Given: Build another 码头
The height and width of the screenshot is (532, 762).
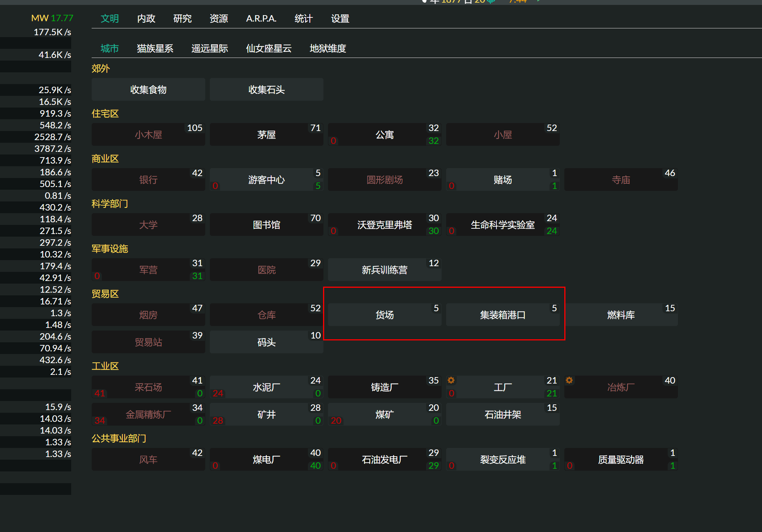Looking at the screenshot, I should 267,342.
